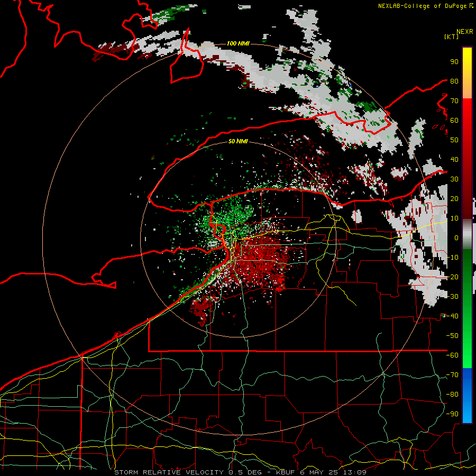Viewport: 476px width, 476px height.
Task: Select the 50 NMI range ring label
Action: click(238, 141)
